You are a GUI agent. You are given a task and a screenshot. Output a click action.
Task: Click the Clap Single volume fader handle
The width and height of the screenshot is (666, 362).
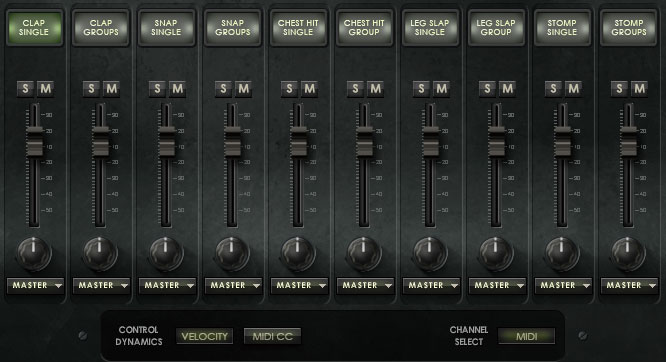pyautogui.click(x=34, y=141)
